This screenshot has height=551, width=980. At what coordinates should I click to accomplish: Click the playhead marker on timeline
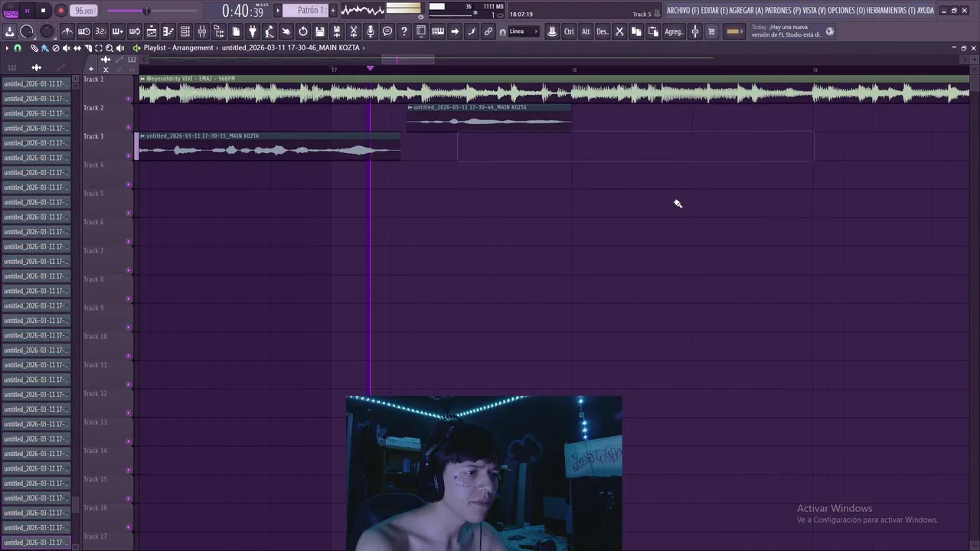tap(371, 68)
